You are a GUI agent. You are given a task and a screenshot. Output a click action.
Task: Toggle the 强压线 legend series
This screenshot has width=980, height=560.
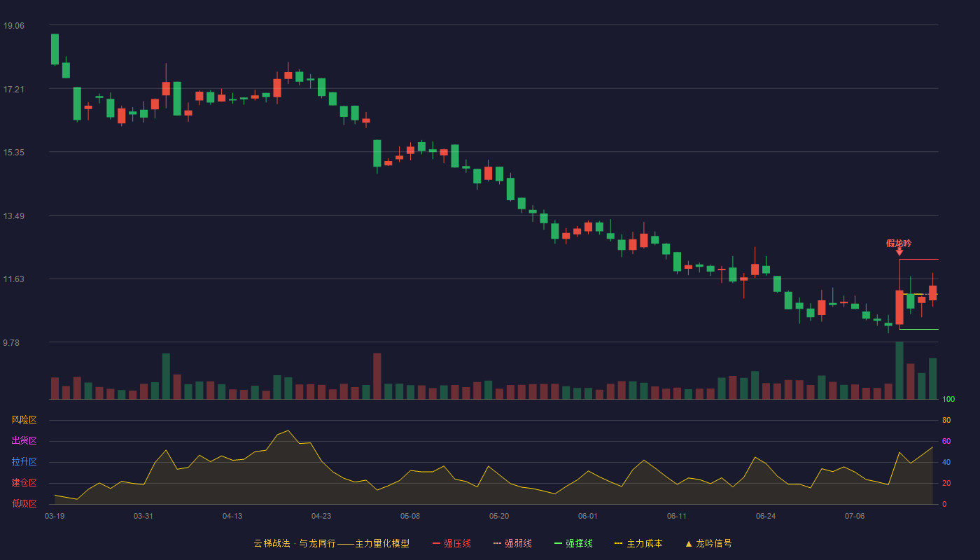pos(452,543)
